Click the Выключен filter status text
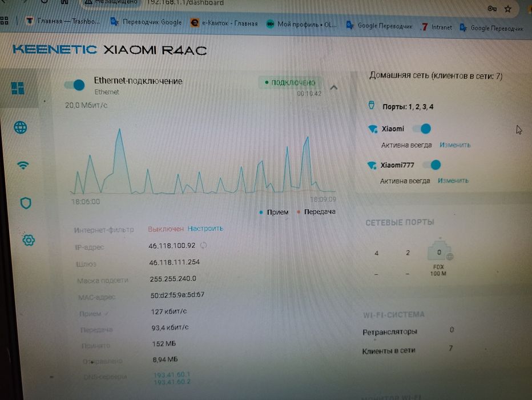 tap(166, 229)
